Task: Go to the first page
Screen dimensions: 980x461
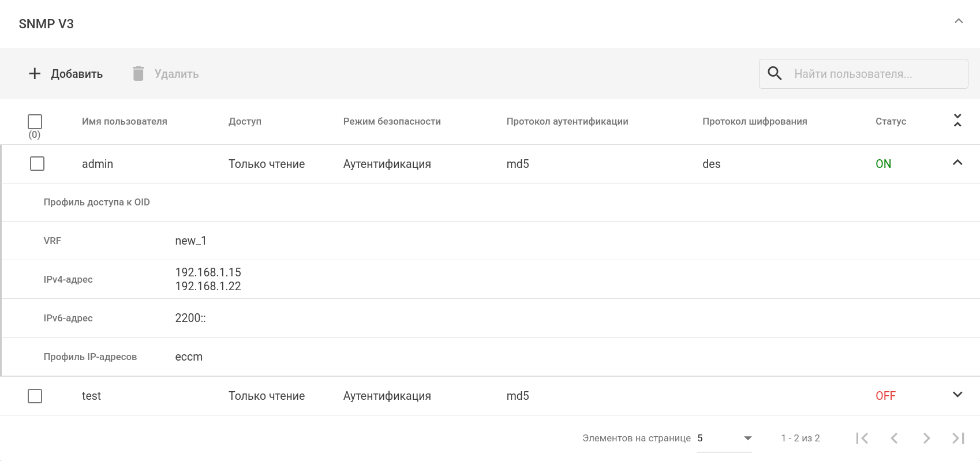Action: 862,438
